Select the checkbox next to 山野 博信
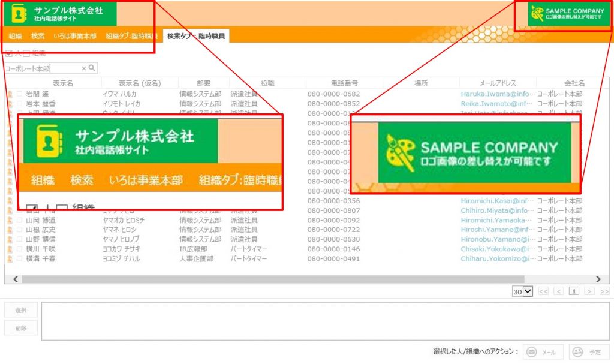614x364 pixels. (x=19, y=239)
